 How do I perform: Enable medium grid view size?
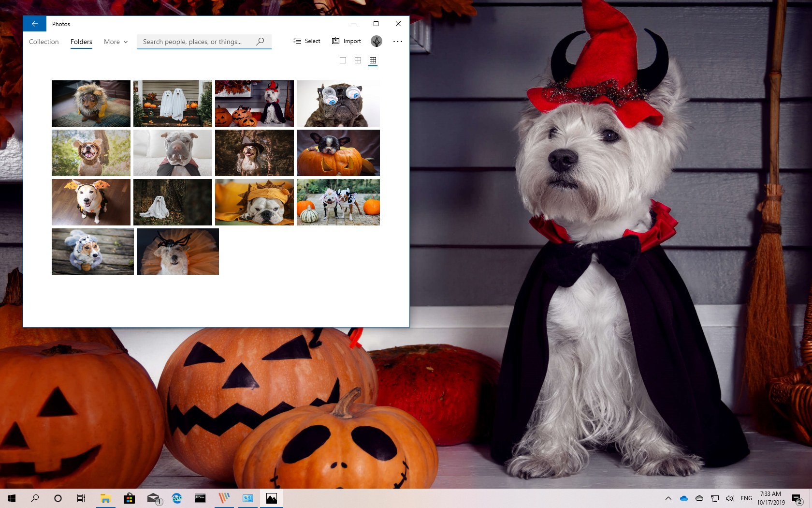point(358,60)
